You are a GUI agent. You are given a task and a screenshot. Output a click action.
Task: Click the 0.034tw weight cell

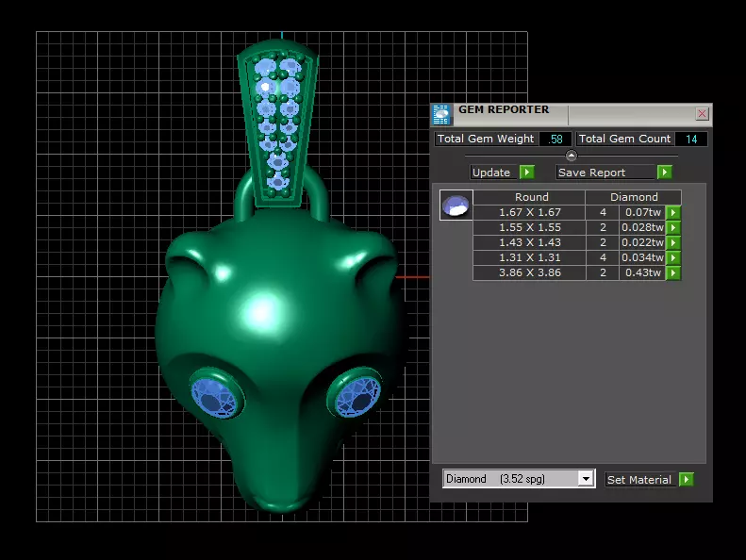coord(642,258)
